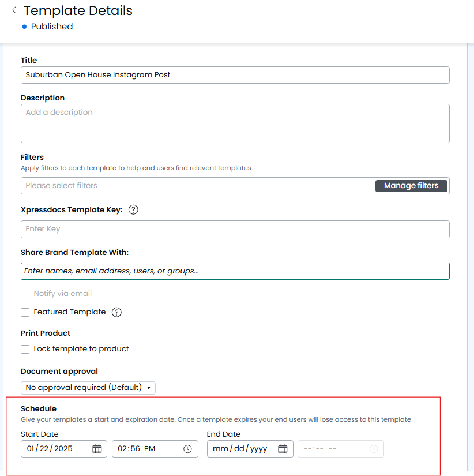Check Lock template to product
This screenshot has width=474, height=476.
25,349
